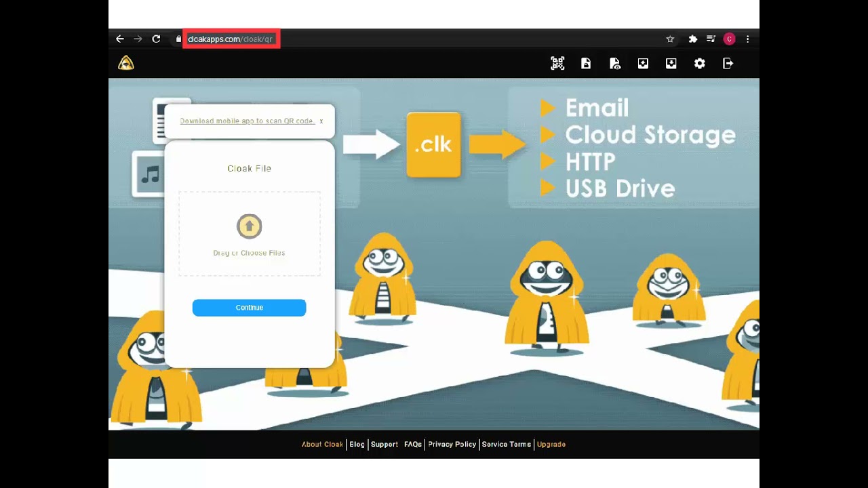Open the Service Terms footer link
This screenshot has width=868, height=488.
[506, 445]
